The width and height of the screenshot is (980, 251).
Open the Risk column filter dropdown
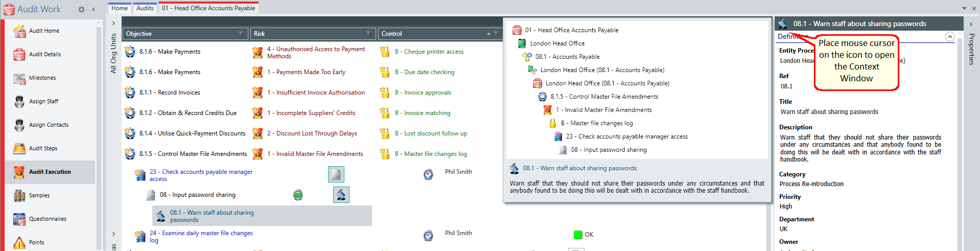click(x=368, y=34)
